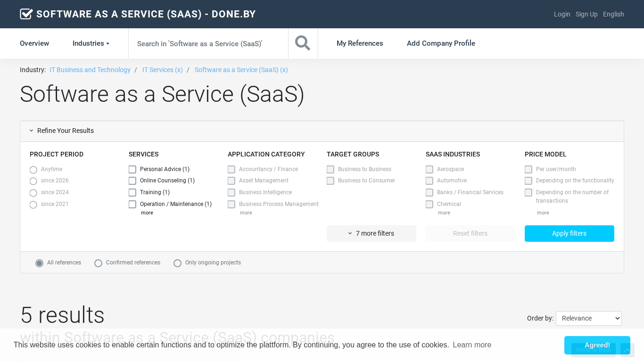Check the Personal Advice checkbox
This screenshot has width=644, height=362.
pyautogui.click(x=132, y=169)
